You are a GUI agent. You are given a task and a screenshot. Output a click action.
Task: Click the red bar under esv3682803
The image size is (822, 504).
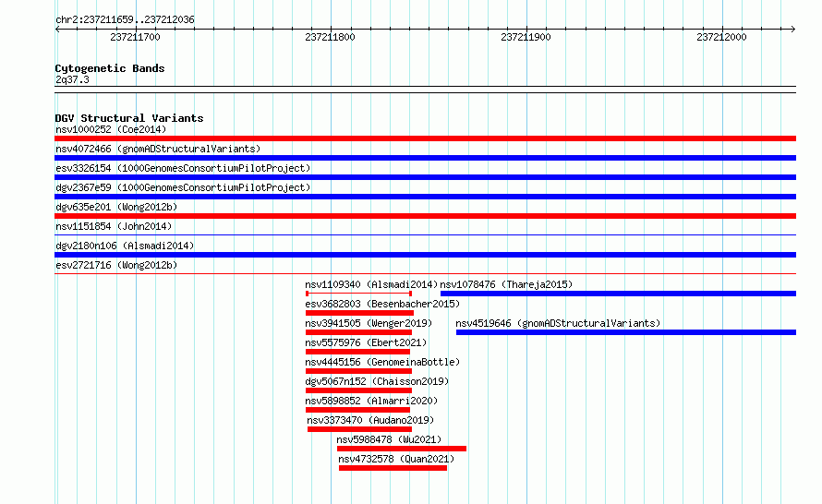pos(359,313)
